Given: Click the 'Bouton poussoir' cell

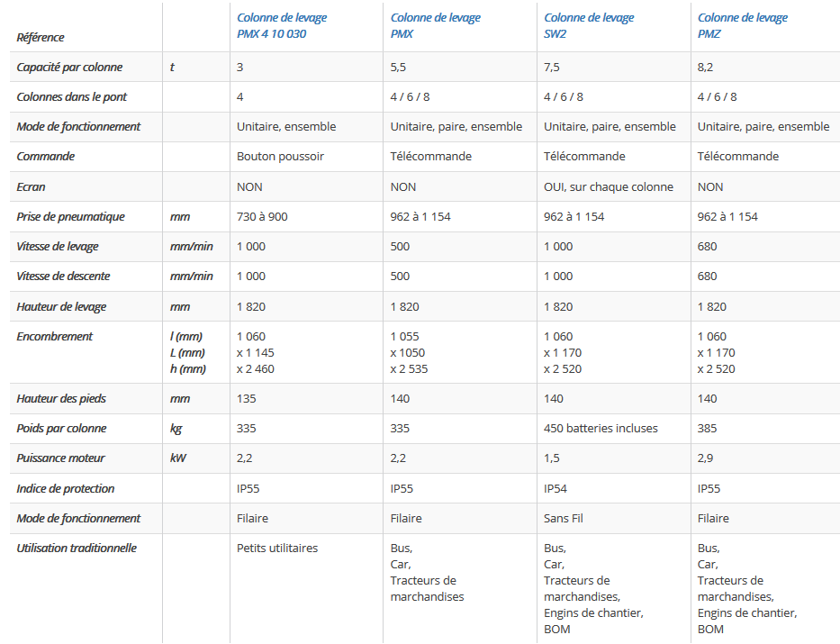Looking at the screenshot, I should 280,156.
